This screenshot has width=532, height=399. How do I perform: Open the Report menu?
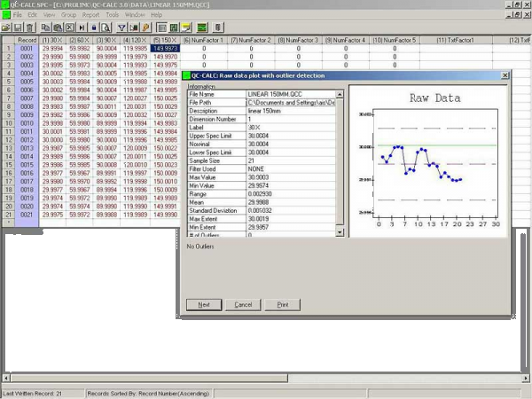coord(90,15)
